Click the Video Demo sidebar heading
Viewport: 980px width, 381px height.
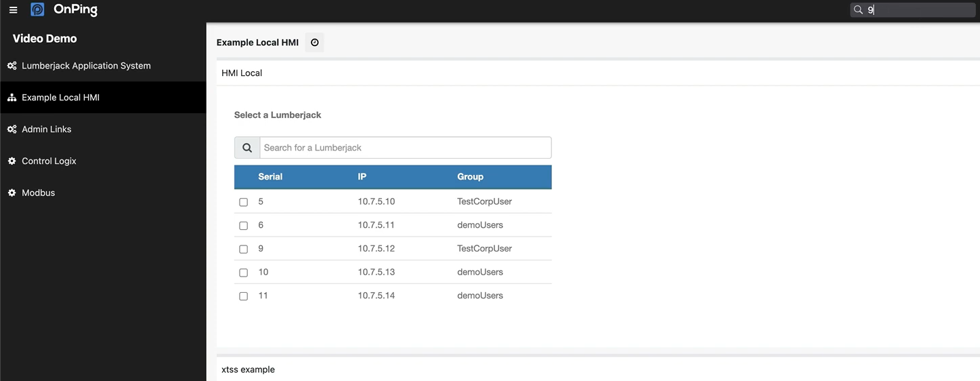coord(45,39)
